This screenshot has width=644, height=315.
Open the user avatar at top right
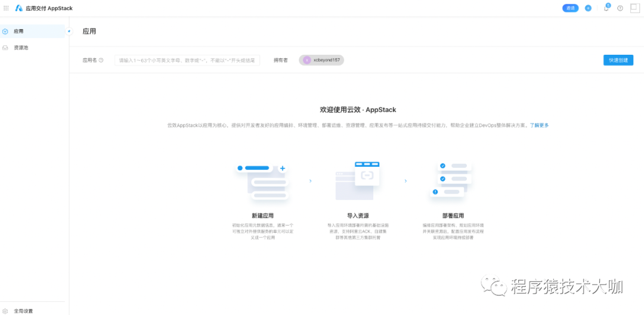point(635,8)
